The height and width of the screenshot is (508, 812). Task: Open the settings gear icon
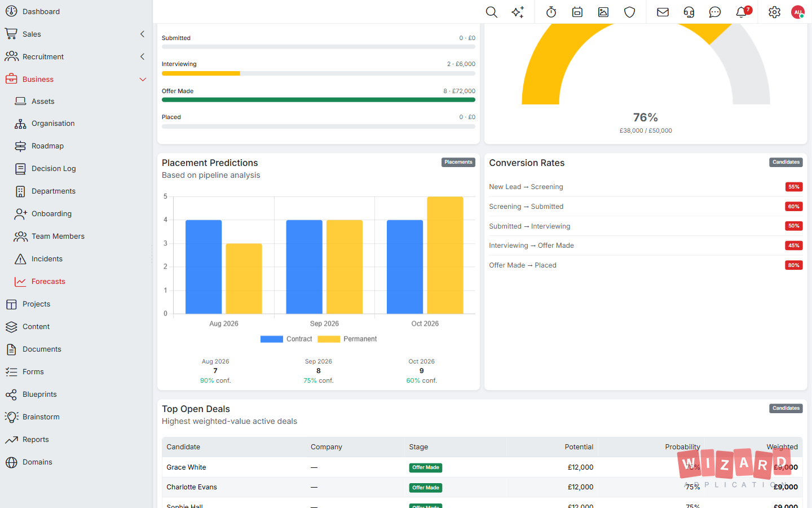(x=775, y=12)
